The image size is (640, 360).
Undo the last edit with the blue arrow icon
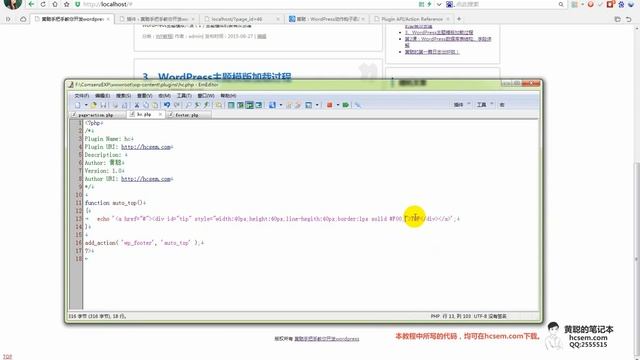pos(167,105)
